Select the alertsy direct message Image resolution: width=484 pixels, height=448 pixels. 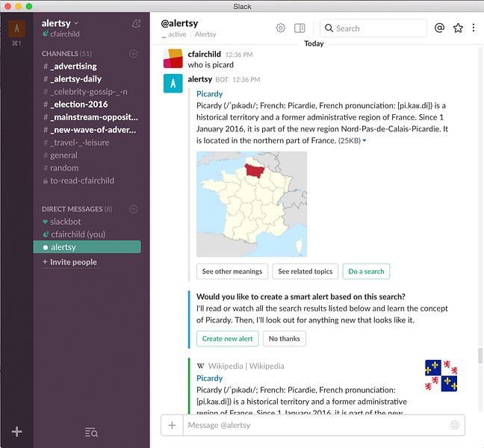tap(87, 247)
